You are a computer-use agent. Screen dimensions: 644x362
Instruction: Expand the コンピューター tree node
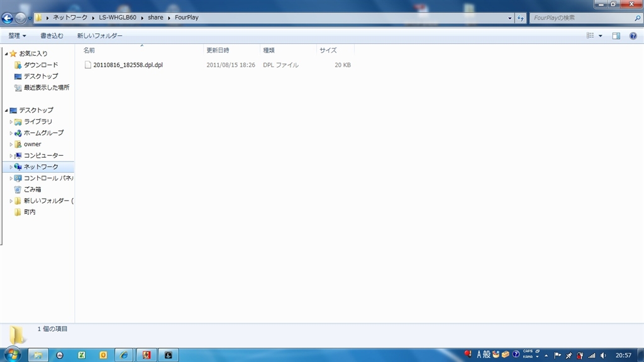[11, 156]
